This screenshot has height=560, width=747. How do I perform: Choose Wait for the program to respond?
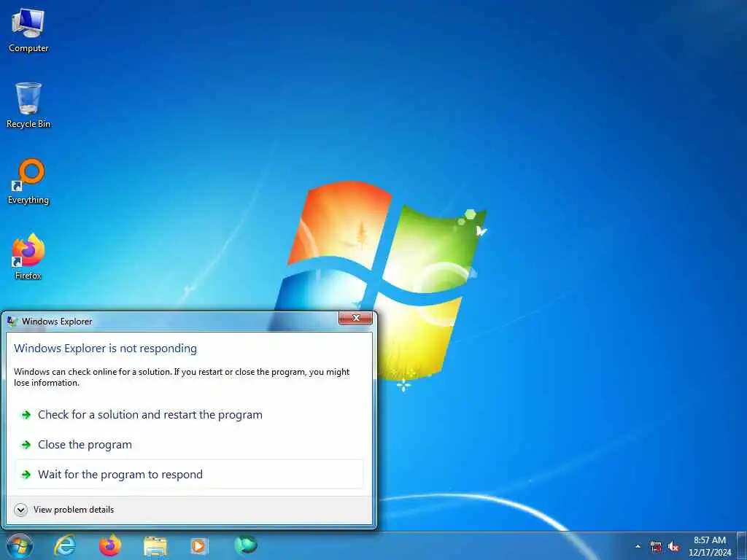(190, 474)
